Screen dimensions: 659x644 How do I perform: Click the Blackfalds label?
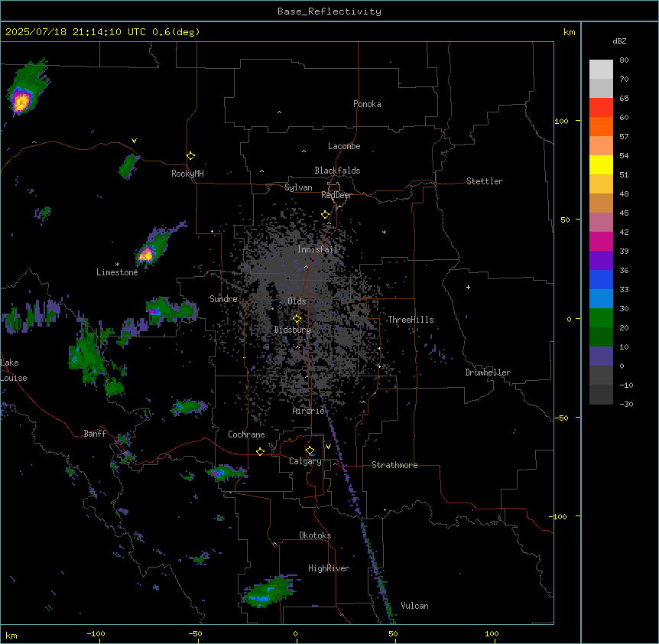click(337, 171)
